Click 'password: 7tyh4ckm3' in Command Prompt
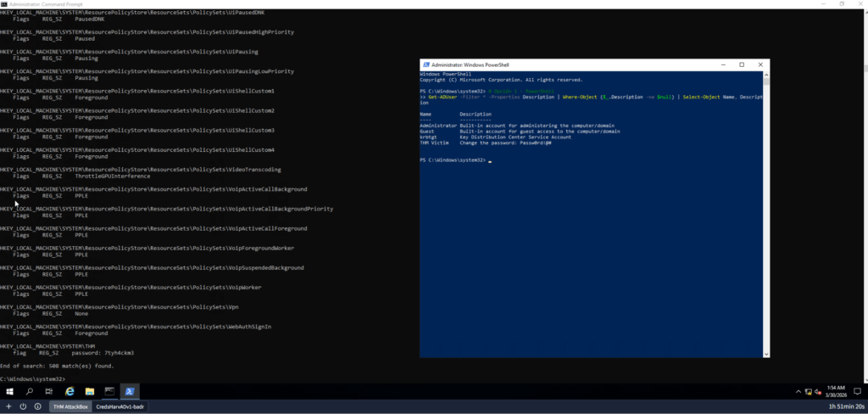Image resolution: width=868 pixels, height=414 pixels. 103,353
